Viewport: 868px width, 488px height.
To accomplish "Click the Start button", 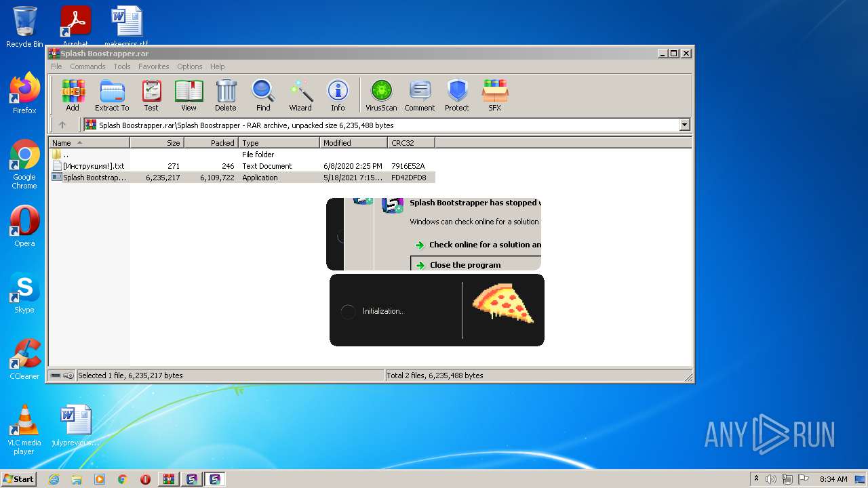I will coord(18,479).
